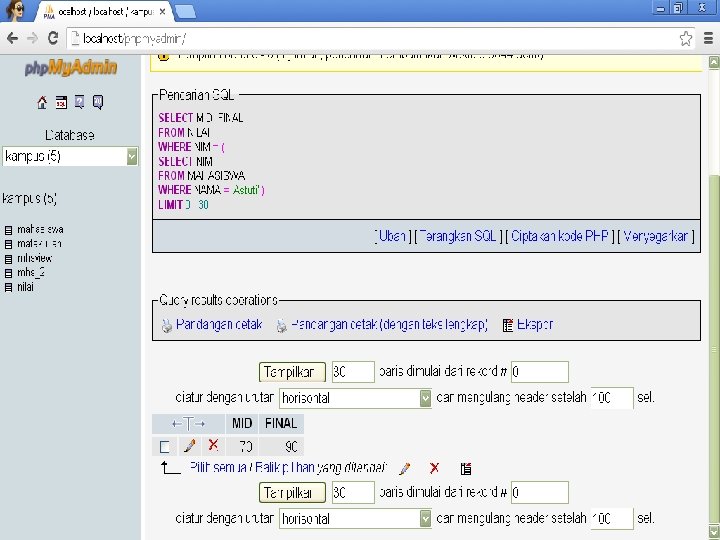Viewport: 720px width, 540px height.
Task: Open Chrome hamburger menu
Action: pos(709,39)
